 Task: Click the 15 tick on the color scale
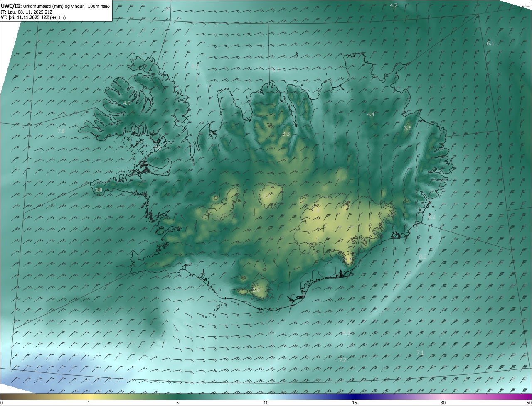pos(355,403)
